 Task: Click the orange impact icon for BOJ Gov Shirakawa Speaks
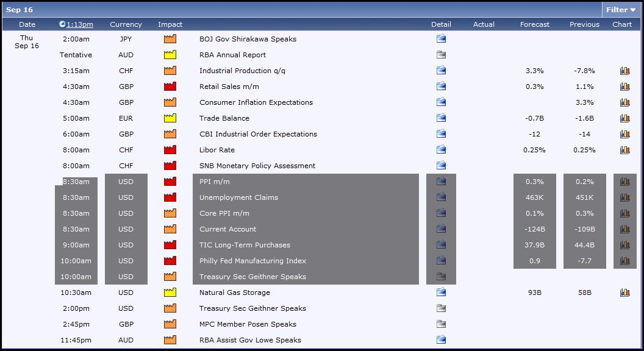click(170, 38)
